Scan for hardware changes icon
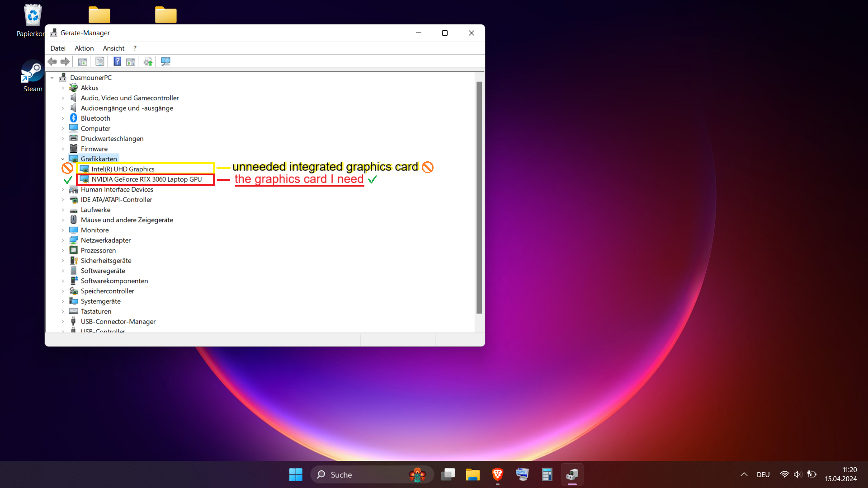 (x=165, y=62)
